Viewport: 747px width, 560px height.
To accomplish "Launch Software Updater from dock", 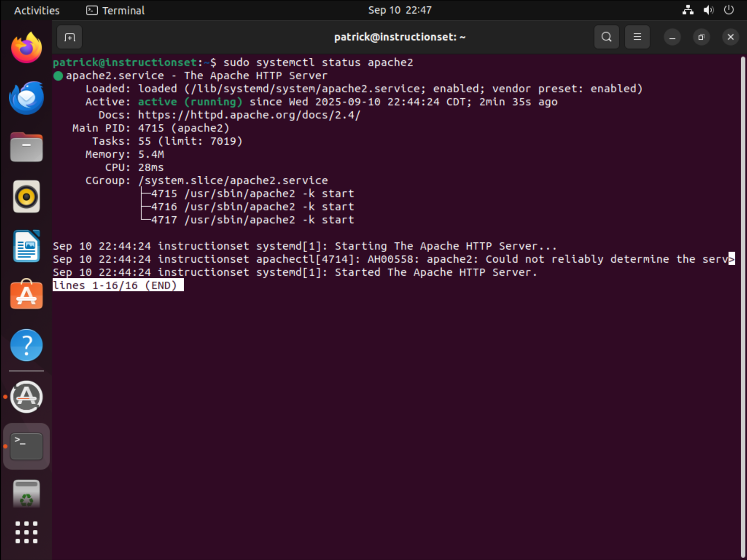I will point(27,397).
